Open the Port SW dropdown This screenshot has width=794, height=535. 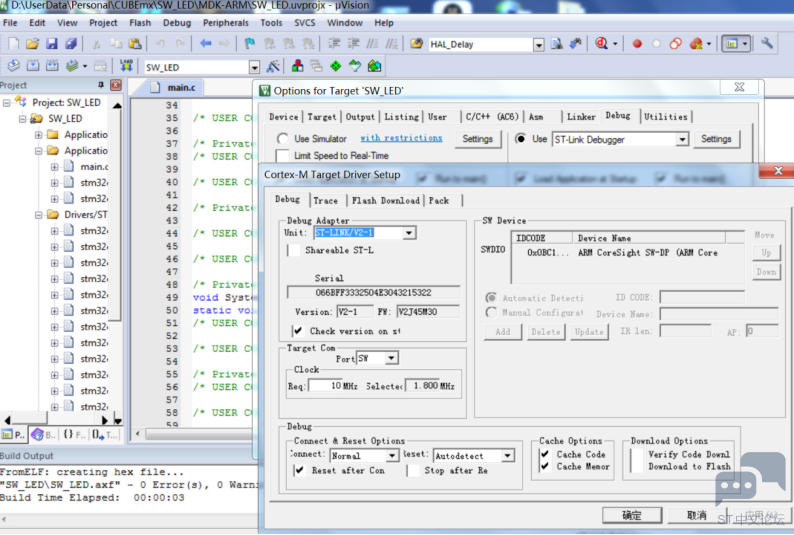tap(391, 358)
